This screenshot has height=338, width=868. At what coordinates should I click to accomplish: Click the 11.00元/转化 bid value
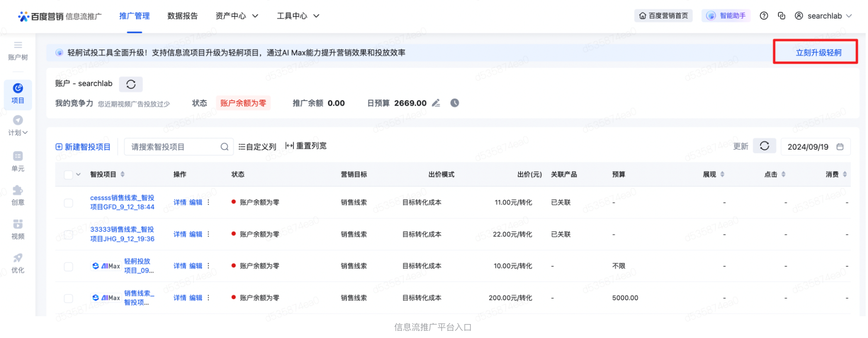tap(513, 203)
